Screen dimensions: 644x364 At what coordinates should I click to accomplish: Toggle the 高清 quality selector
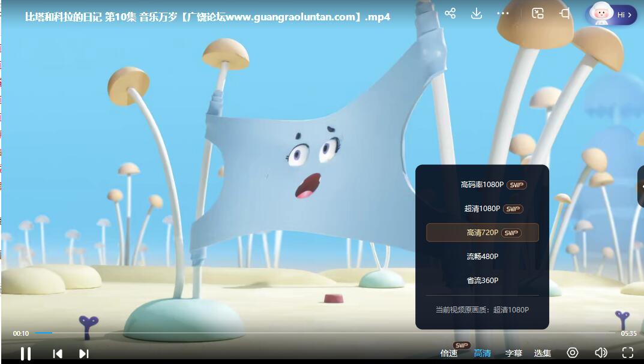pyautogui.click(x=483, y=353)
